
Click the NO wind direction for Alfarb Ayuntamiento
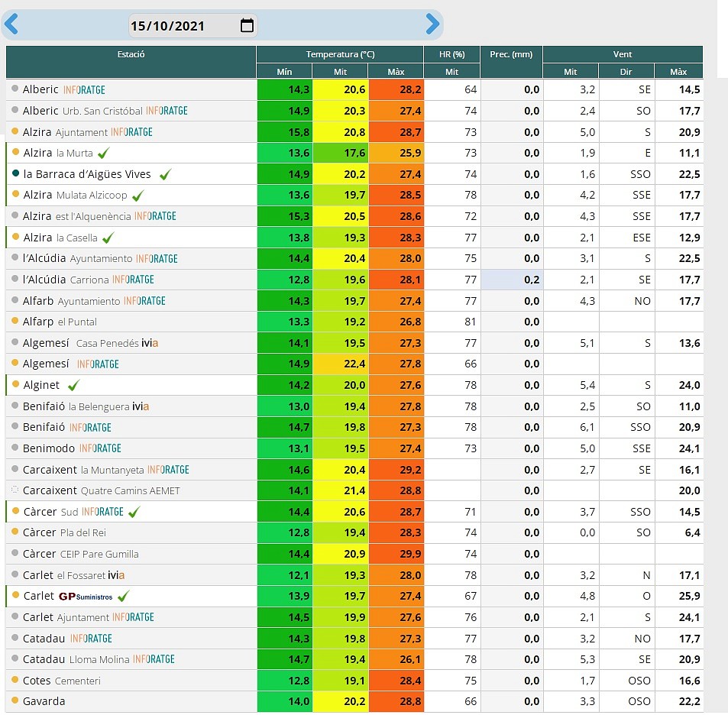coord(626,301)
